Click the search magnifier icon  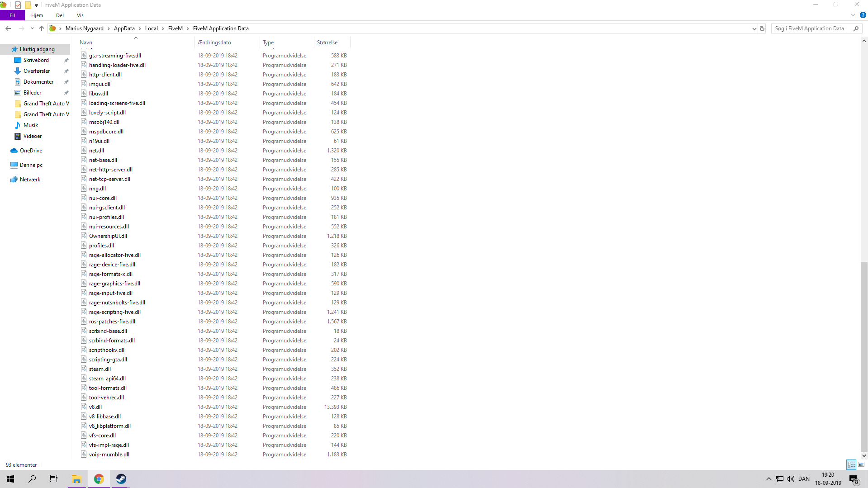(856, 28)
